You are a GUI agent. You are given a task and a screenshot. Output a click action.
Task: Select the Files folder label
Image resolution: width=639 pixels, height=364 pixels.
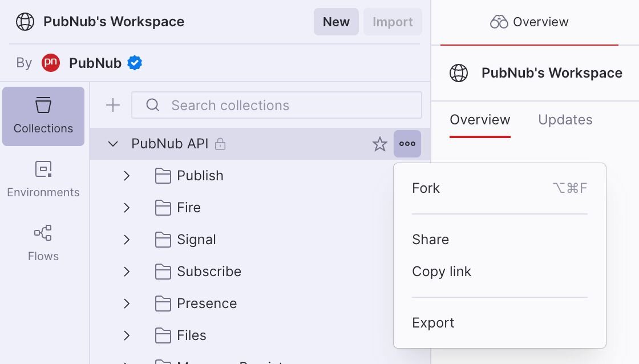pos(192,335)
